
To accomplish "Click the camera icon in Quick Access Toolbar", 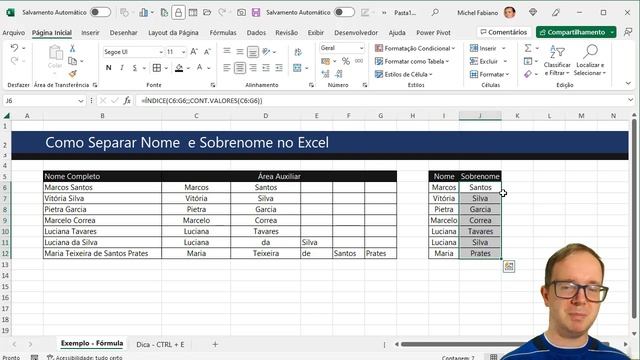I will pos(241,13).
